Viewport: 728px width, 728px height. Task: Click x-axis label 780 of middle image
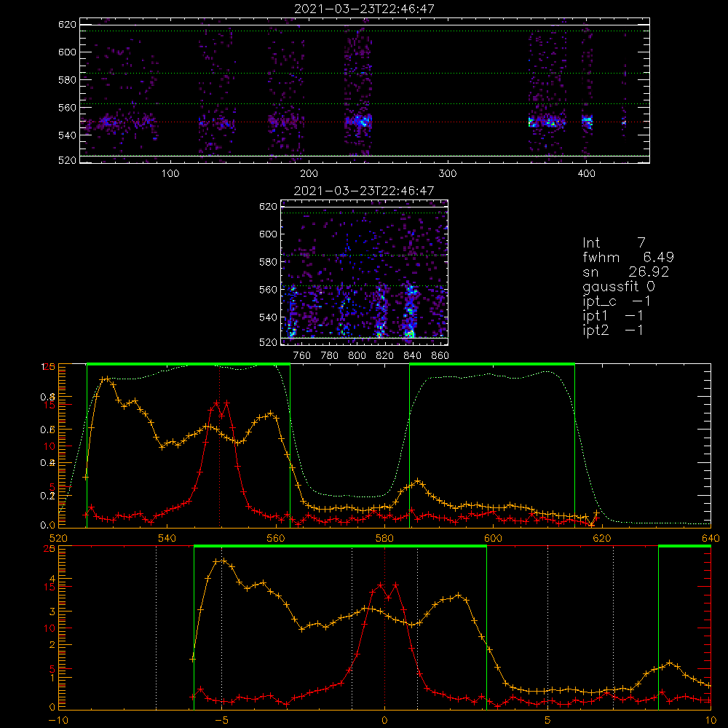click(330, 356)
